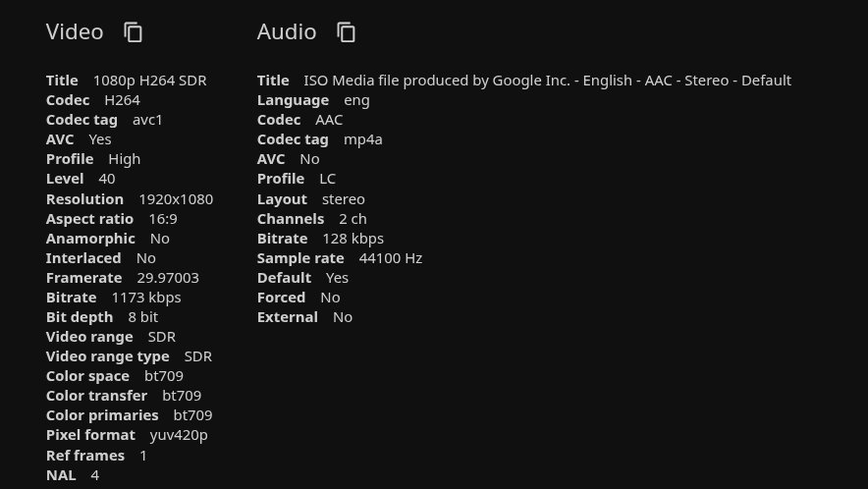
Task: Copy the Audio stream info
Action: (346, 32)
